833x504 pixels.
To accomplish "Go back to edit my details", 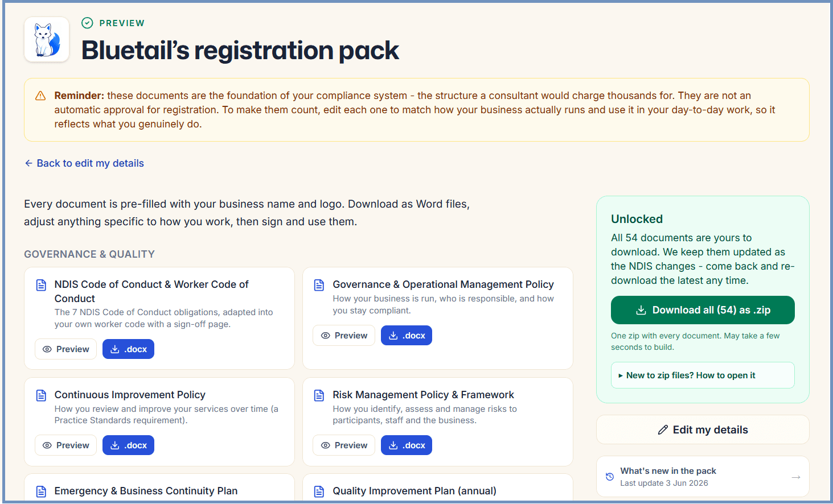I will click(84, 163).
